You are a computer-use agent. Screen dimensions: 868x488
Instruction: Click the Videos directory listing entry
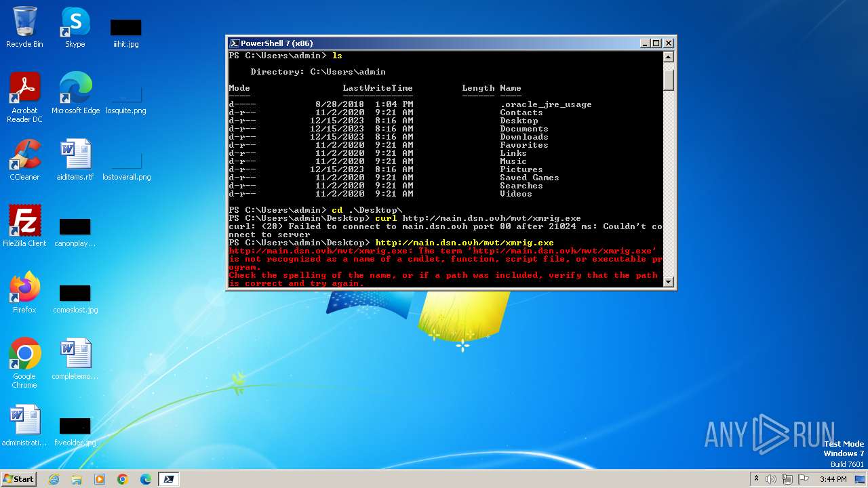point(516,194)
